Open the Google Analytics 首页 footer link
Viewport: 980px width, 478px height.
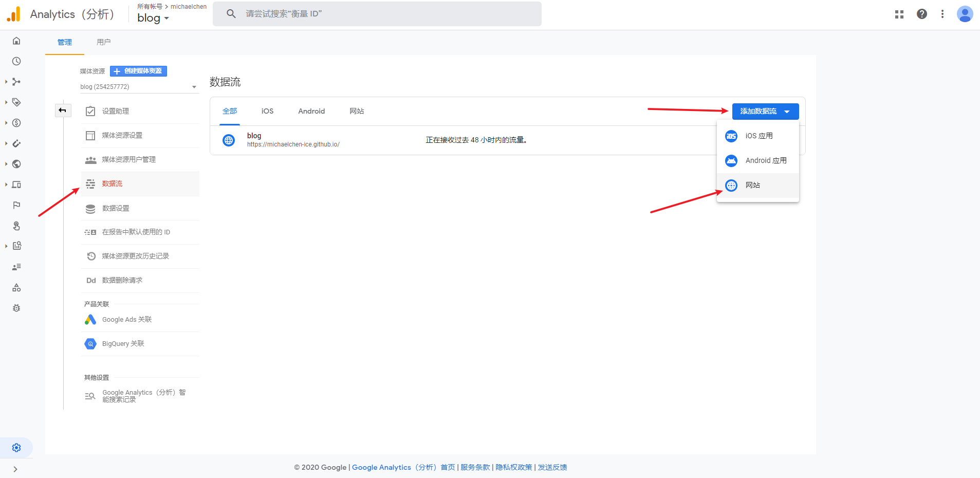point(403,467)
